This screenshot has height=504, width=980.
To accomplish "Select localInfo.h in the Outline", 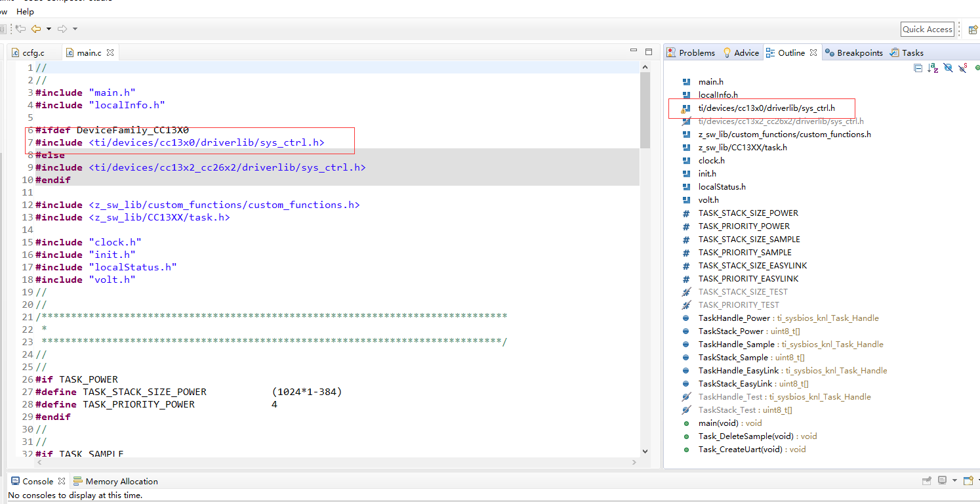I will [x=718, y=95].
